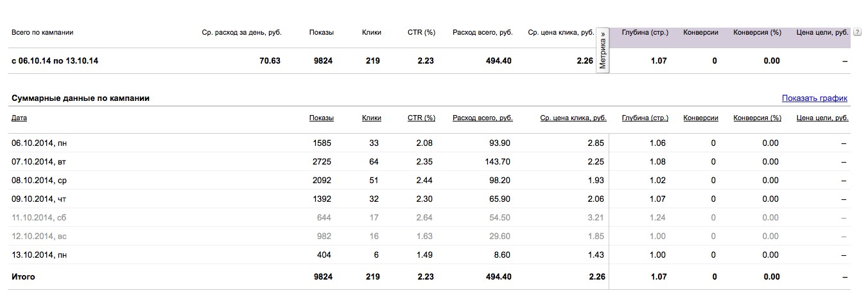
Task: Sort table by Цена цели, руб.
Action: pos(822,118)
